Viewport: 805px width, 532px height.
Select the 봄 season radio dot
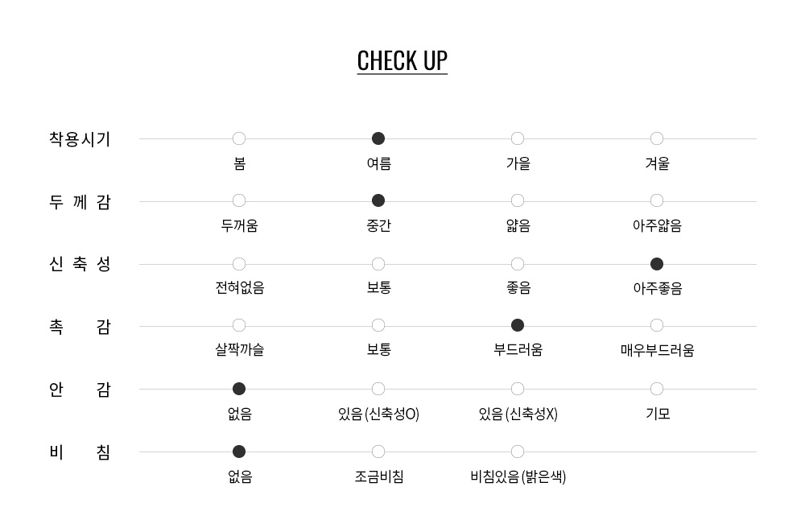pos(239,138)
